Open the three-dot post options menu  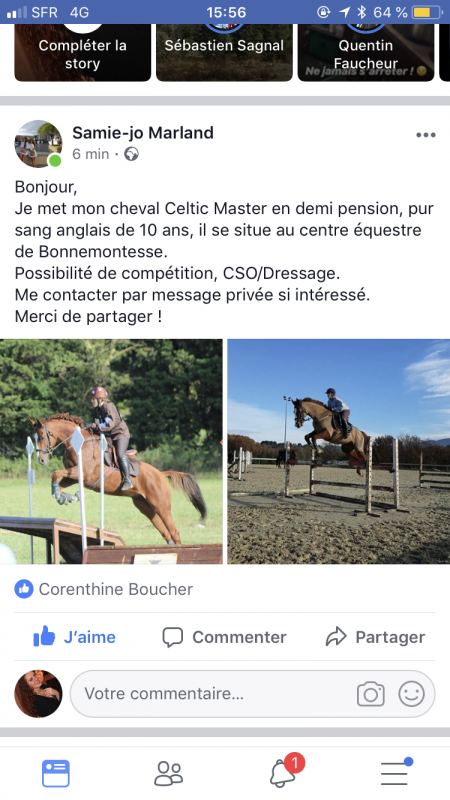(x=426, y=135)
